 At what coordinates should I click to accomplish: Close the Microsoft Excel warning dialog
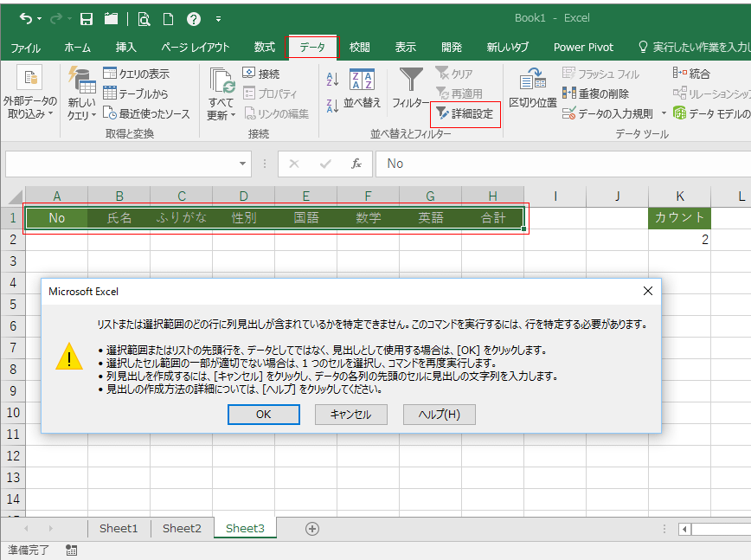[647, 292]
